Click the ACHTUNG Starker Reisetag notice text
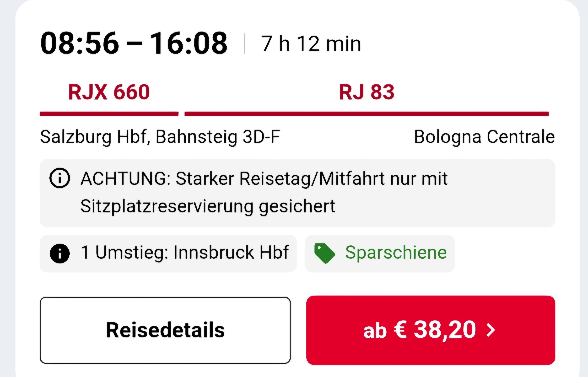Viewport: 588px width, 377px height. click(264, 178)
